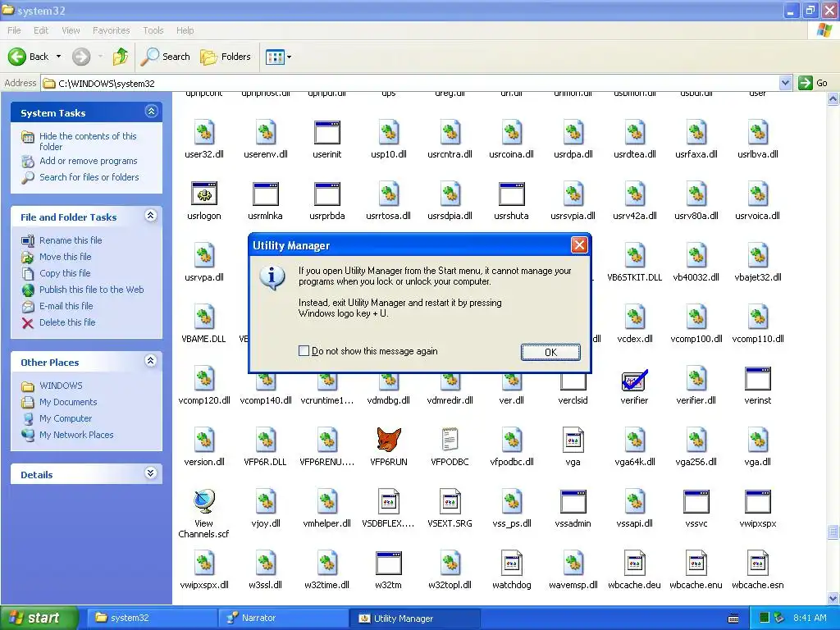
Task: Click 'Search for files or folders' link
Action: point(89,177)
